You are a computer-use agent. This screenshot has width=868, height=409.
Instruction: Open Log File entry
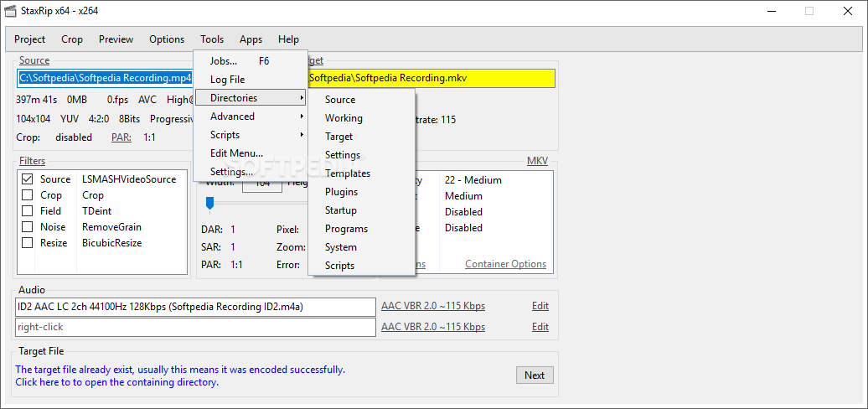[x=251, y=80]
